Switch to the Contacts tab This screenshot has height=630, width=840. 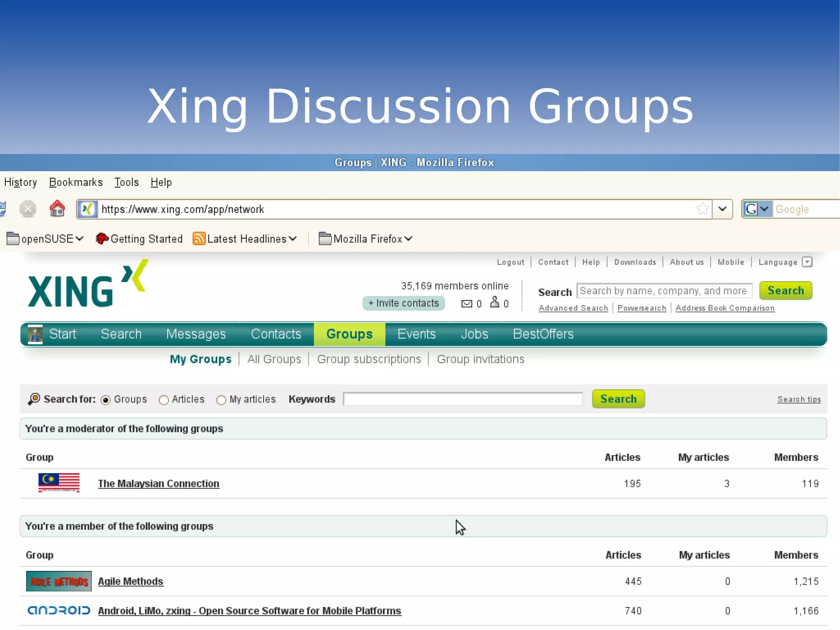point(276,334)
